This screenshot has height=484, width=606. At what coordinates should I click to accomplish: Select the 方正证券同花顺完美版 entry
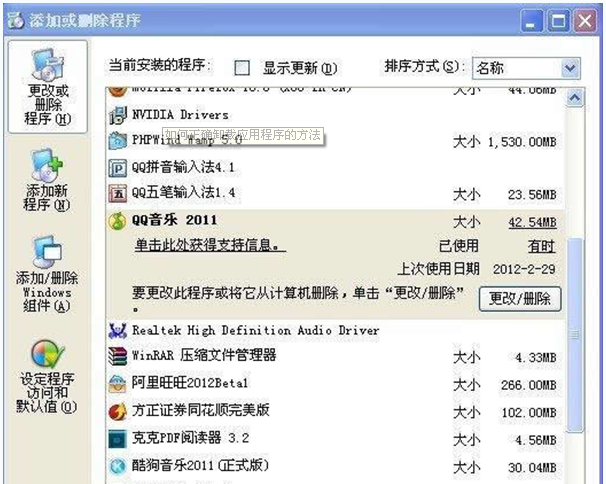[x=335, y=412]
